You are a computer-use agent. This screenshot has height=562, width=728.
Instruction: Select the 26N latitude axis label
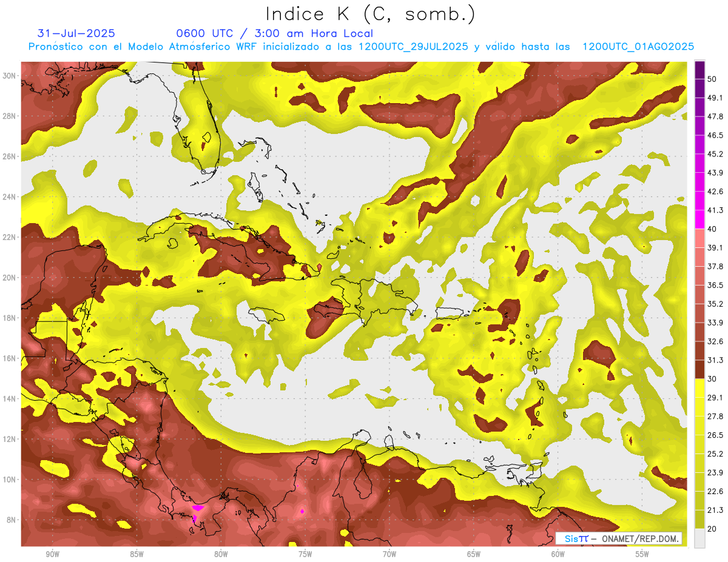[10, 156]
